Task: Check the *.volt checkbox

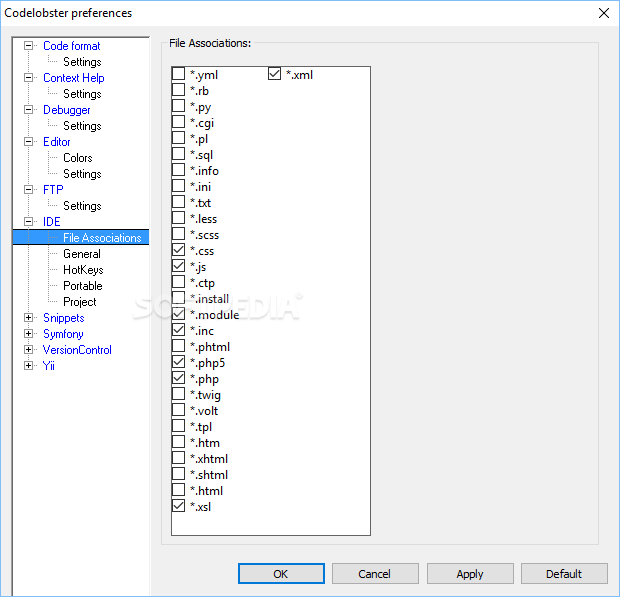Action: click(x=178, y=410)
